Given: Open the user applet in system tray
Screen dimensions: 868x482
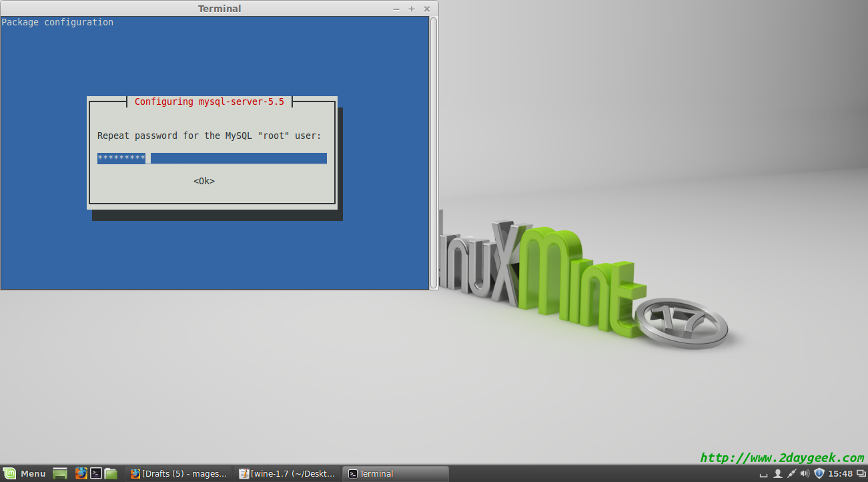Looking at the screenshot, I should 777,473.
